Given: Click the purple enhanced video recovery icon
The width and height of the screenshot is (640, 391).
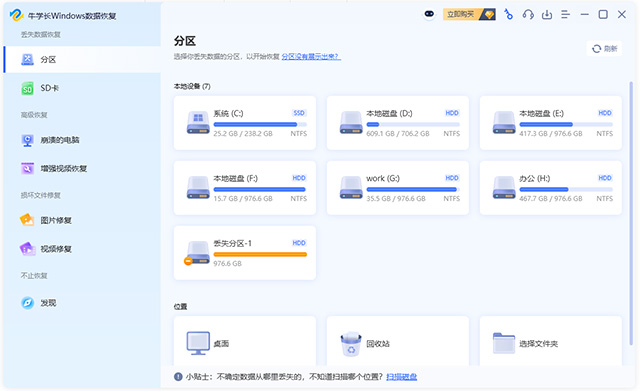Looking at the screenshot, I should pyautogui.click(x=27, y=169).
